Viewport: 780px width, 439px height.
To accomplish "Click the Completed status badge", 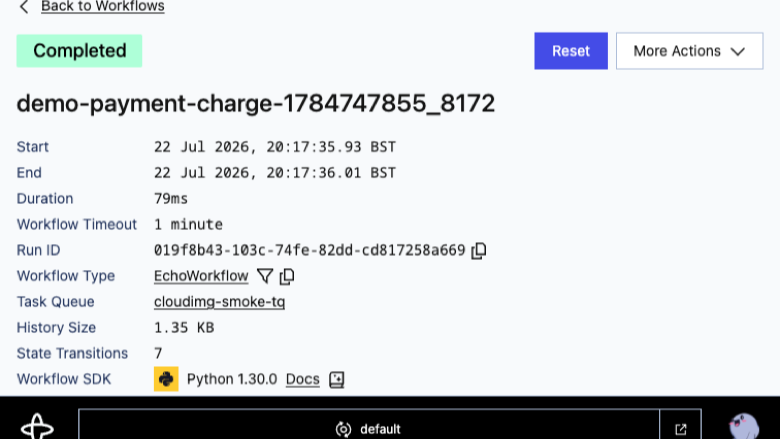I will [79, 51].
